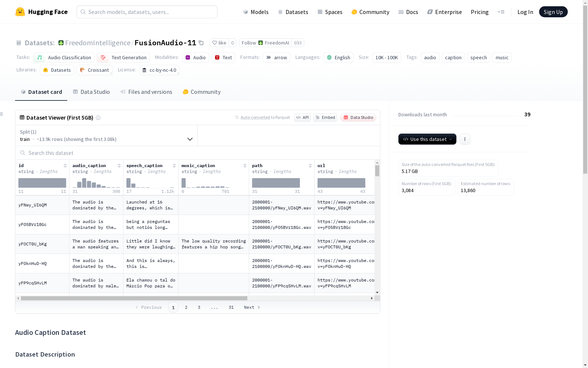Sort the path column
Screen dimensions: 588x368
[310, 166]
